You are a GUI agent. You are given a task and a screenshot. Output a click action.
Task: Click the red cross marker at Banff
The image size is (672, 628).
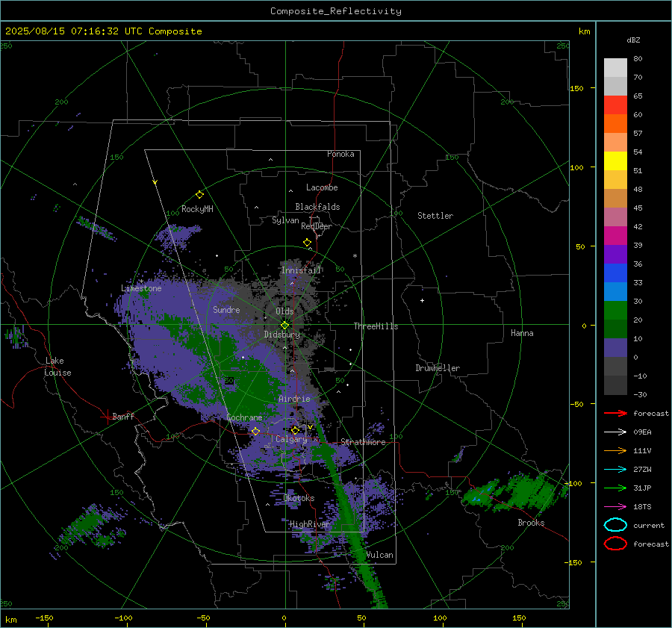point(107,417)
